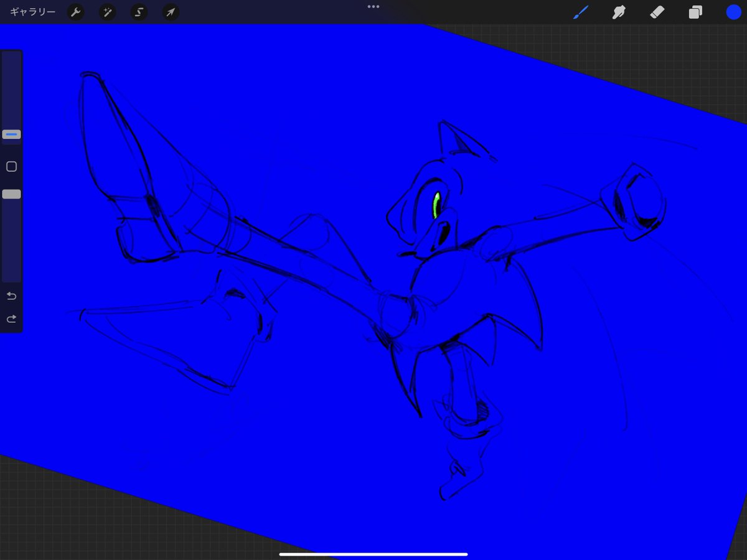Open the ギャラリー gallery
747x560 pixels.
[x=33, y=12]
